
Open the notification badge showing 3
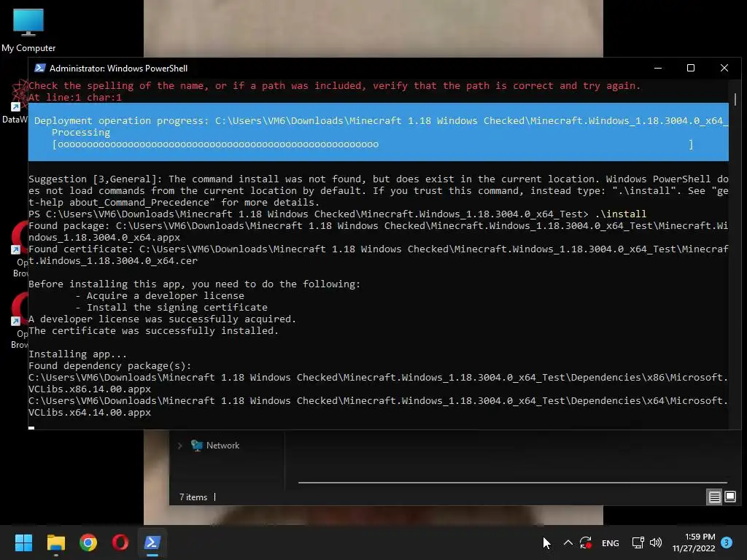pyautogui.click(x=727, y=542)
